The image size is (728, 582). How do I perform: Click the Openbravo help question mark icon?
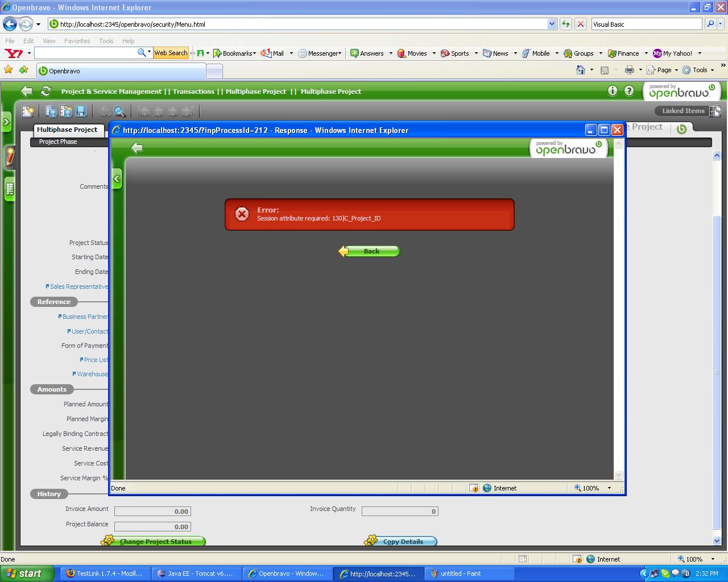coord(629,91)
